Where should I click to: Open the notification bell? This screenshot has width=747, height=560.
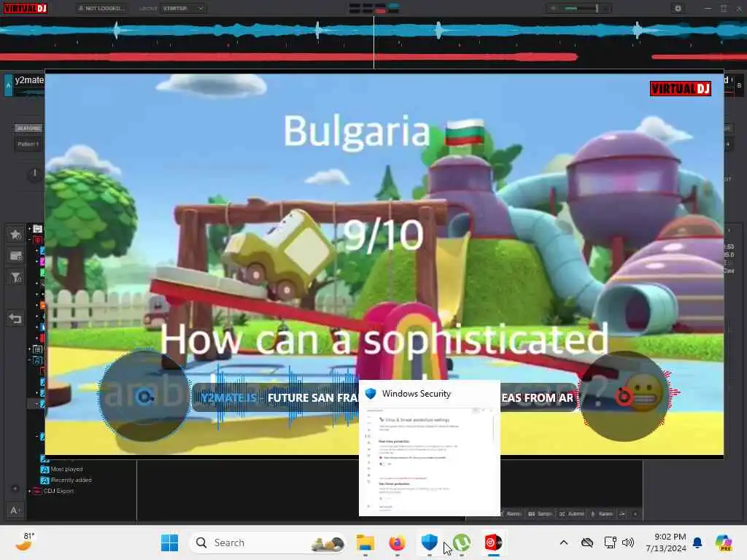click(x=697, y=542)
